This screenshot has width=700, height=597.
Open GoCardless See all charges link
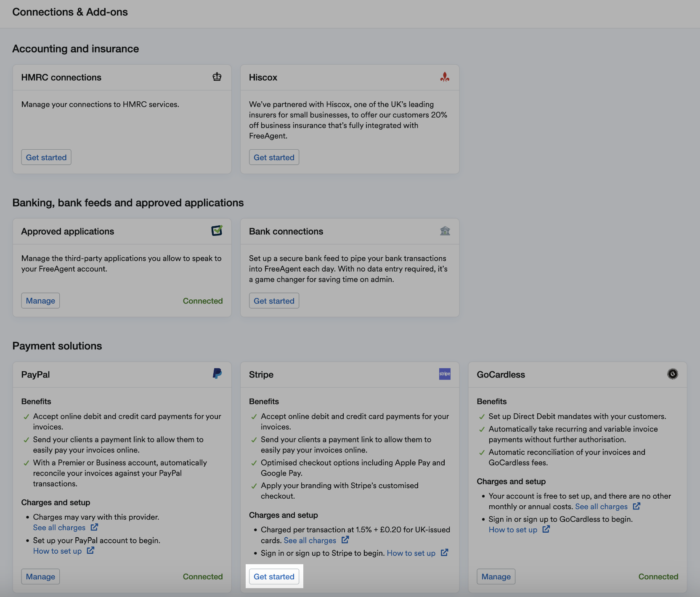[x=602, y=507]
